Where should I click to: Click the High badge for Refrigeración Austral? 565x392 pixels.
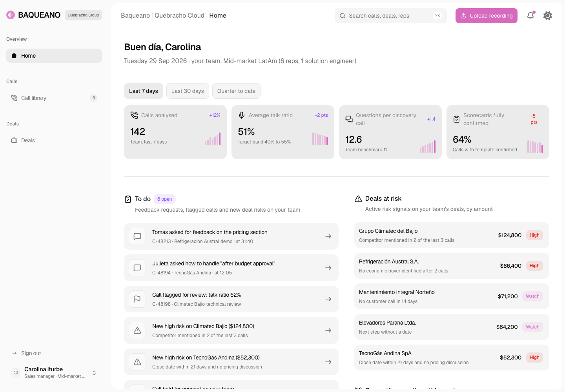tap(534, 266)
